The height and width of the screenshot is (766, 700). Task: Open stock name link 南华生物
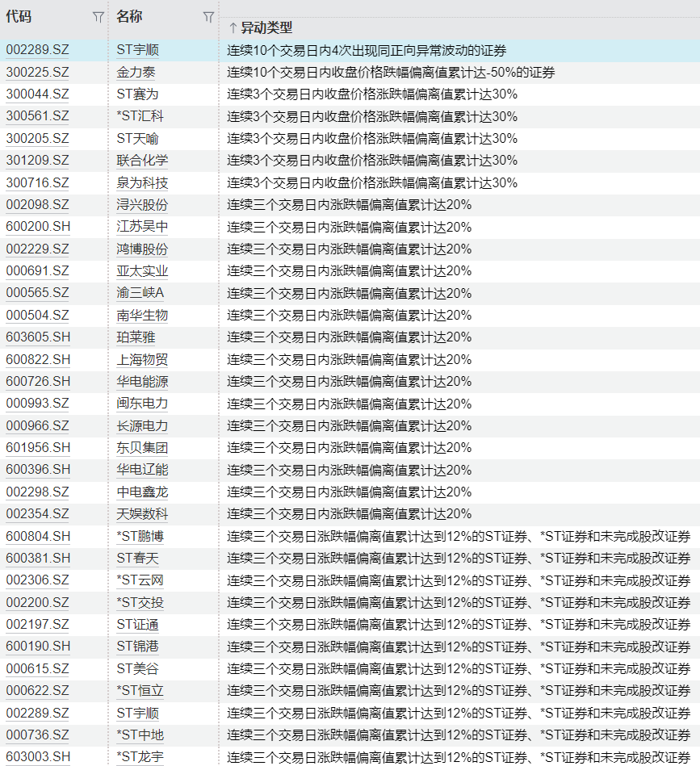142,316
